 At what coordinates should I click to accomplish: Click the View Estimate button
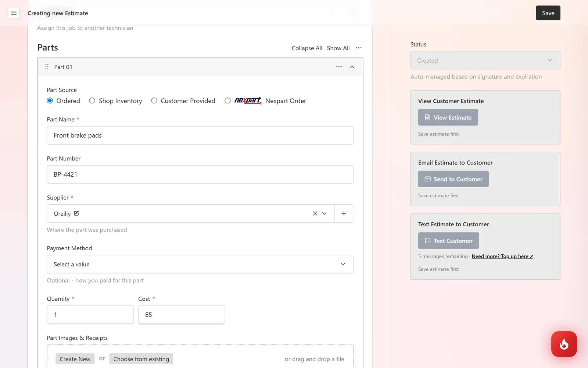coord(448,117)
